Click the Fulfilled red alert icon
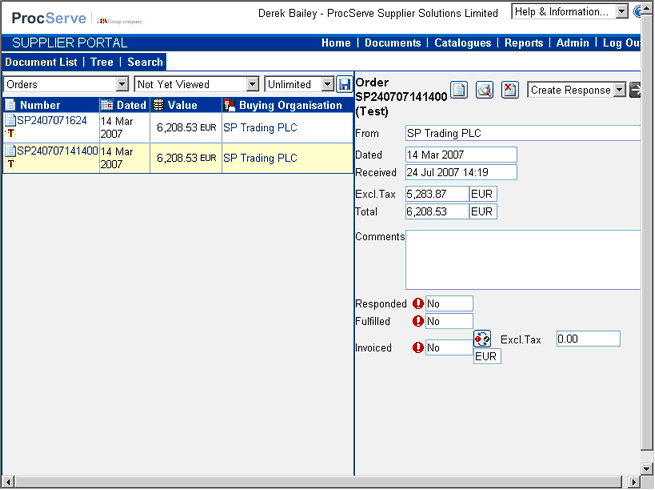 pyautogui.click(x=417, y=322)
